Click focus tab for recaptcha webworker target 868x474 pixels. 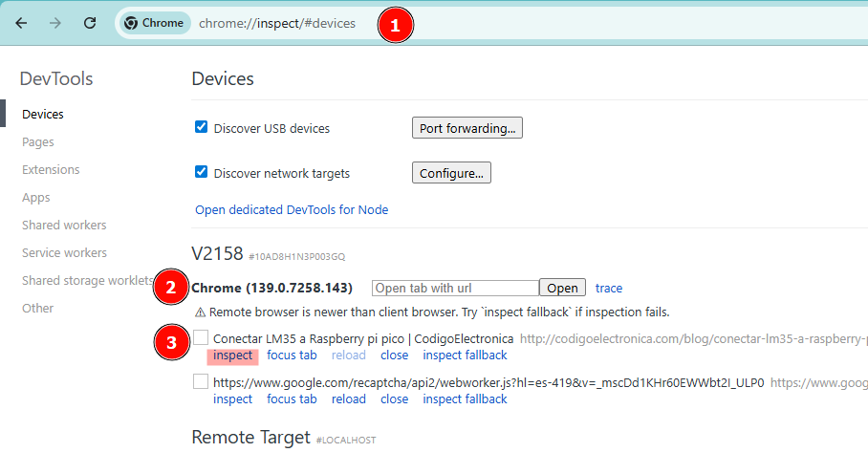(292, 399)
